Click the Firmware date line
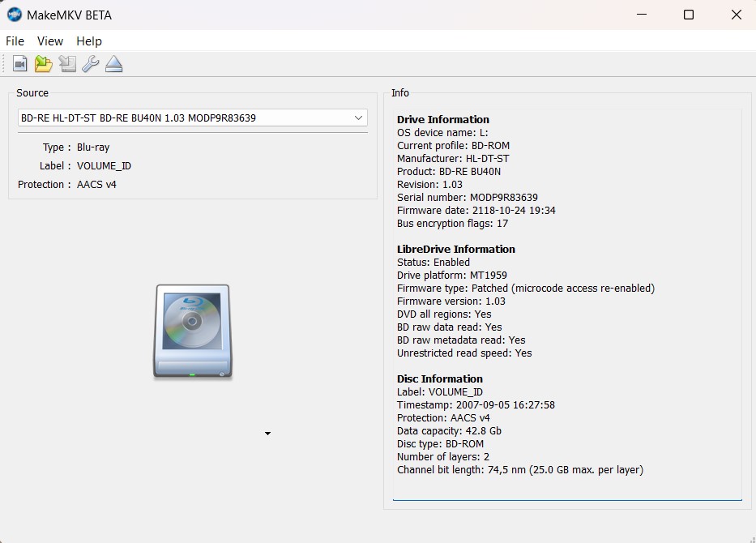This screenshot has width=756, height=543. pos(476,211)
